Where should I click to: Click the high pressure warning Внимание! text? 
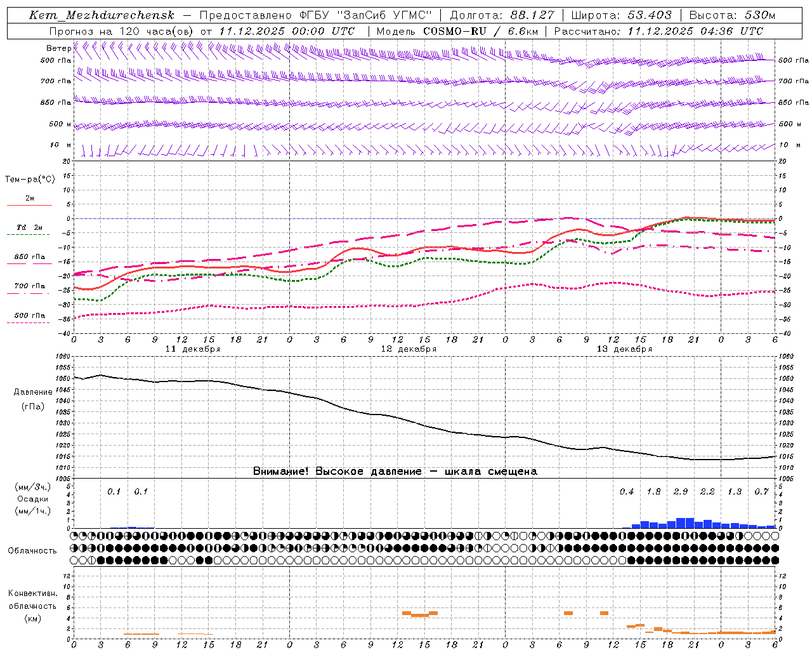(x=395, y=472)
